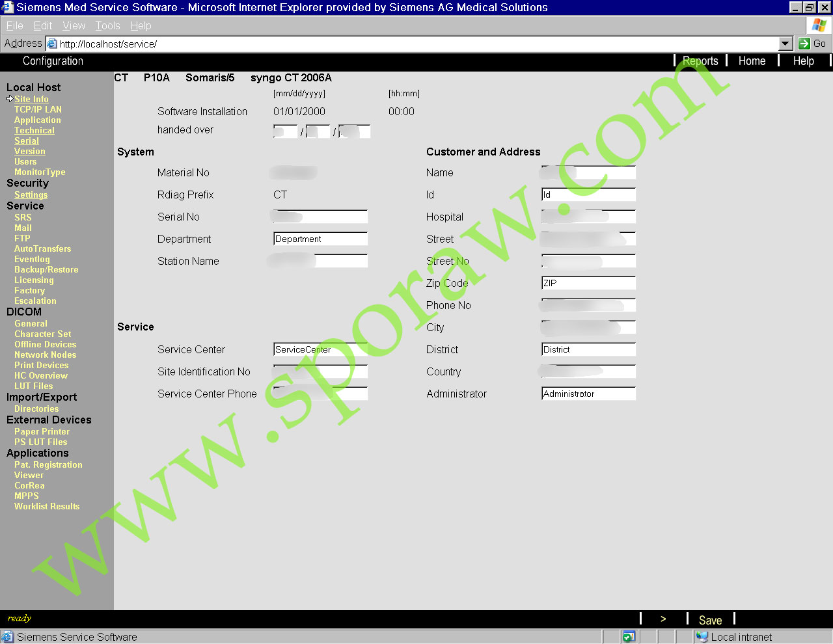Open the View menu
Screen dimensions: 833x644
coord(74,25)
